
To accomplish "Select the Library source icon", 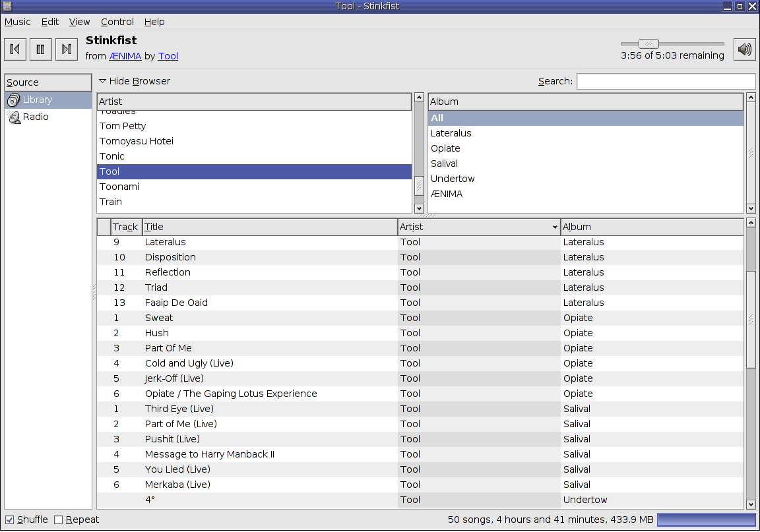I will (13, 100).
